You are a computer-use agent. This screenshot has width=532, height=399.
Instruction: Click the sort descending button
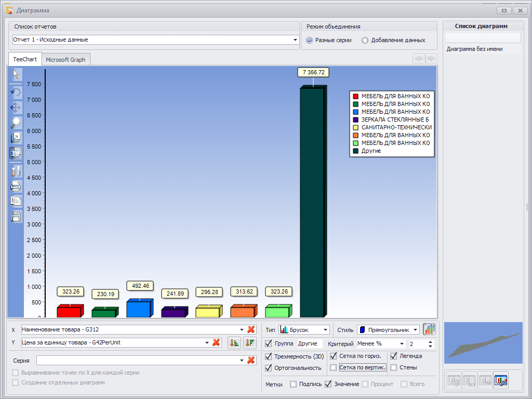(250, 343)
